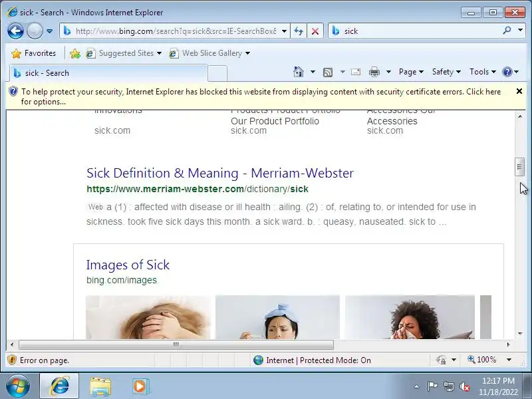Click the search box containing sick

pos(414,31)
